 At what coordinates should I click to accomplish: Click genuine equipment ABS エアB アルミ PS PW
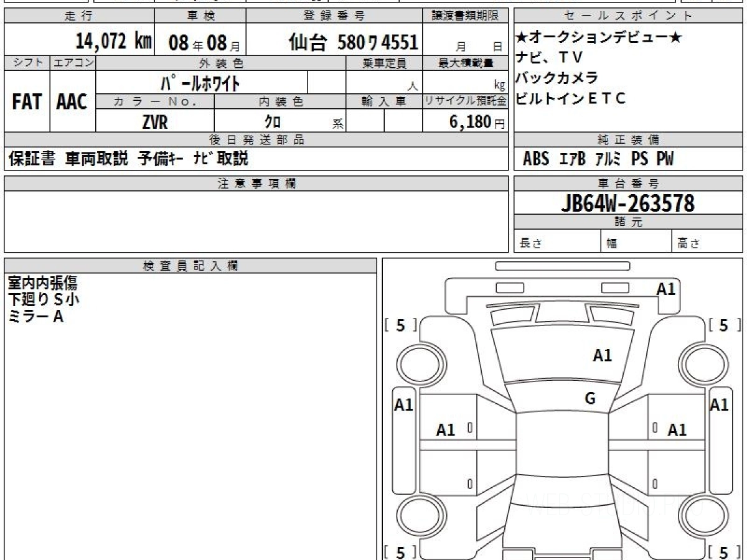point(598,159)
